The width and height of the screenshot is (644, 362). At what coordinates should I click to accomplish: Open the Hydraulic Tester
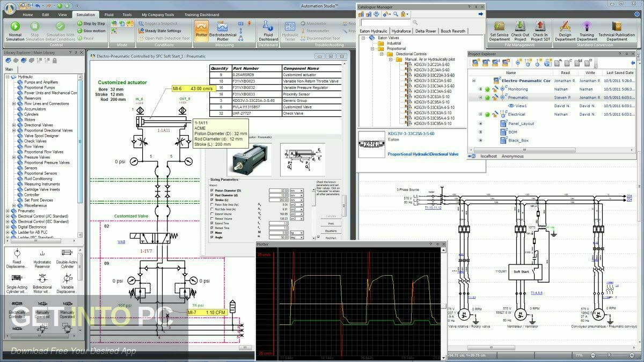tap(290, 31)
